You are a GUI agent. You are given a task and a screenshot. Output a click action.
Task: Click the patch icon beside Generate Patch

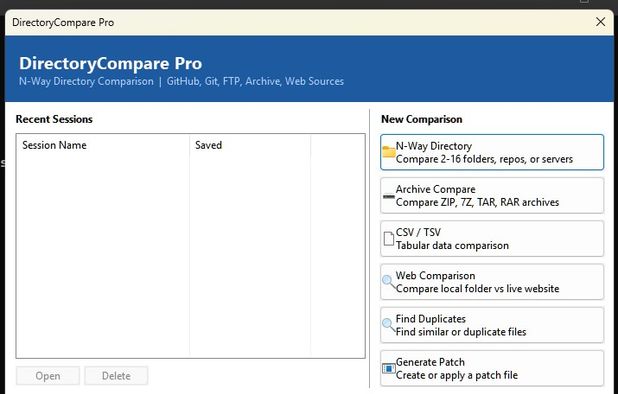(389, 368)
